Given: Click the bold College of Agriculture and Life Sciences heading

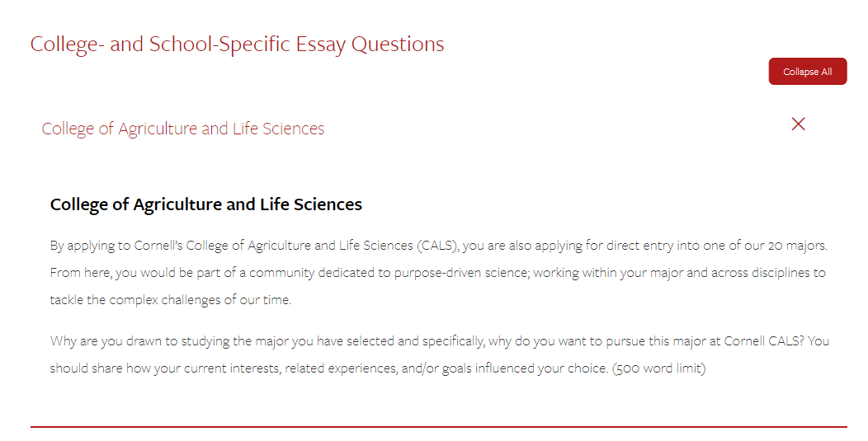Looking at the screenshot, I should tap(206, 204).
